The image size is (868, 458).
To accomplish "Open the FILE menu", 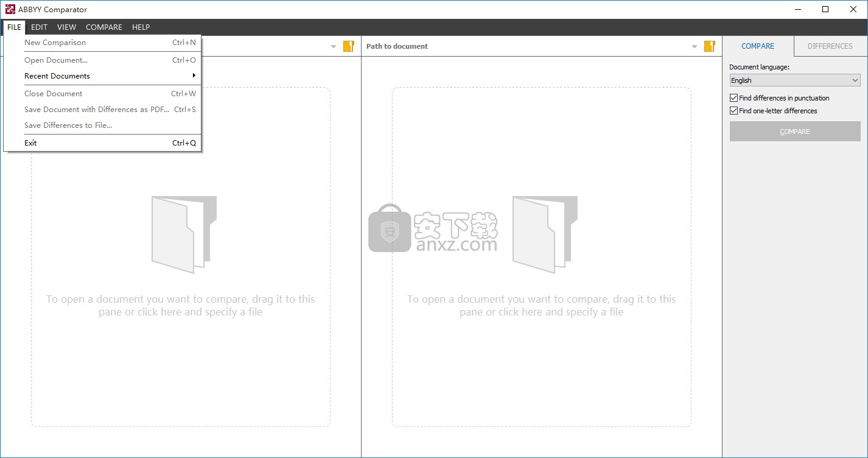I will tap(14, 27).
